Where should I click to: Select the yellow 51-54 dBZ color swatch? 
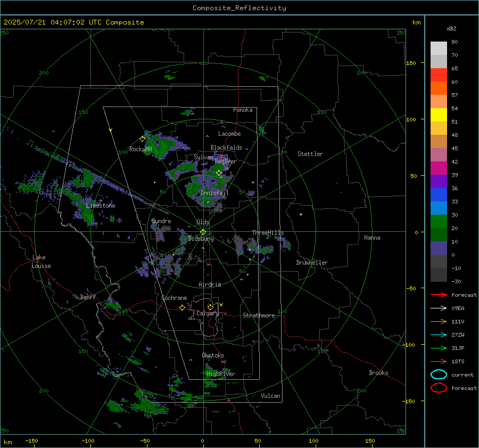(x=439, y=115)
